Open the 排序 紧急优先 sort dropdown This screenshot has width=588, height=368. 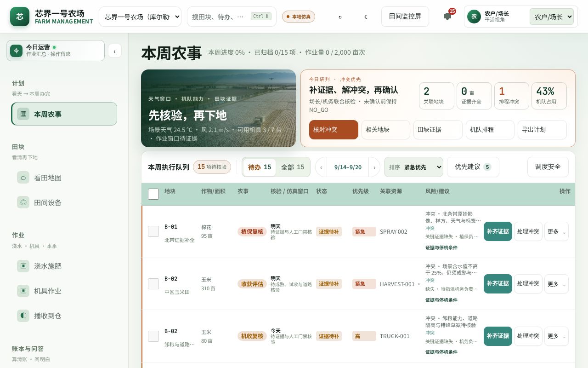pos(413,167)
